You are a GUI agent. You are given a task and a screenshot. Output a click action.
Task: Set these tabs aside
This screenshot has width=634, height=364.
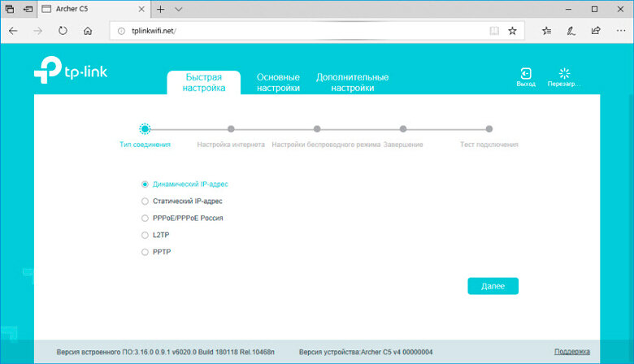(x=28, y=9)
